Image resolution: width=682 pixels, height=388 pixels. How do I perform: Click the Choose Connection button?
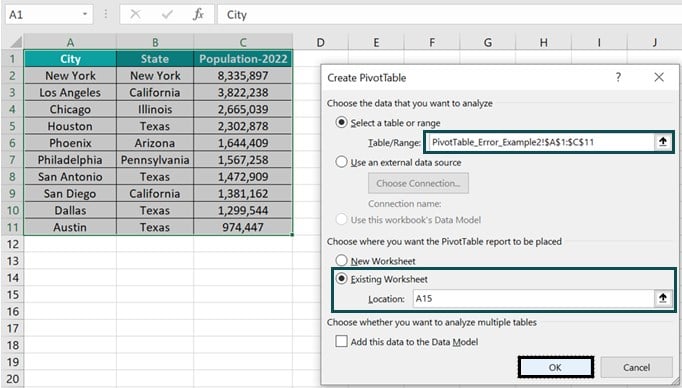(x=418, y=183)
